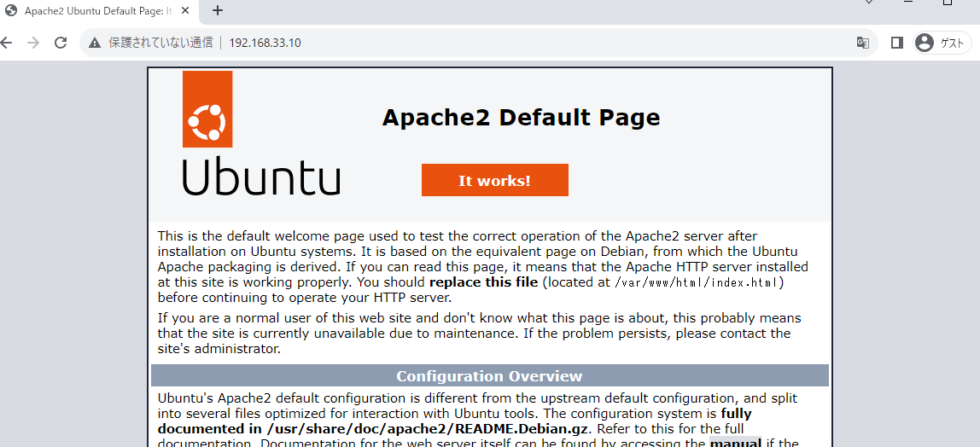This screenshot has width=980, height=447.
Task: Click the address bar showing 192.168.33.10
Action: (479, 43)
